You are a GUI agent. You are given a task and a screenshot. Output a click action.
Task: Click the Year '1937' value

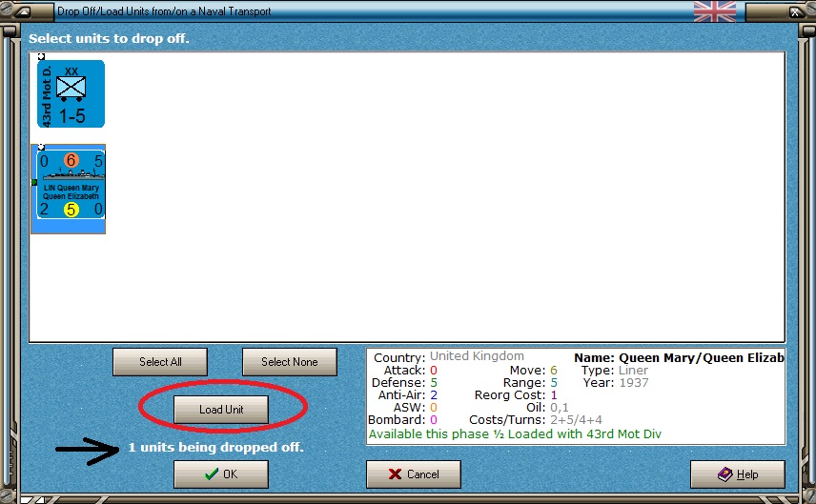click(633, 383)
